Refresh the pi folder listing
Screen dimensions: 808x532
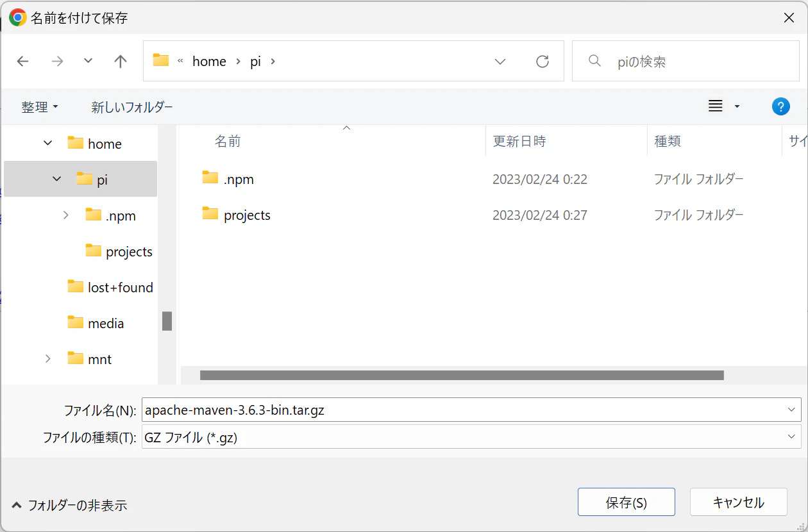(x=543, y=62)
